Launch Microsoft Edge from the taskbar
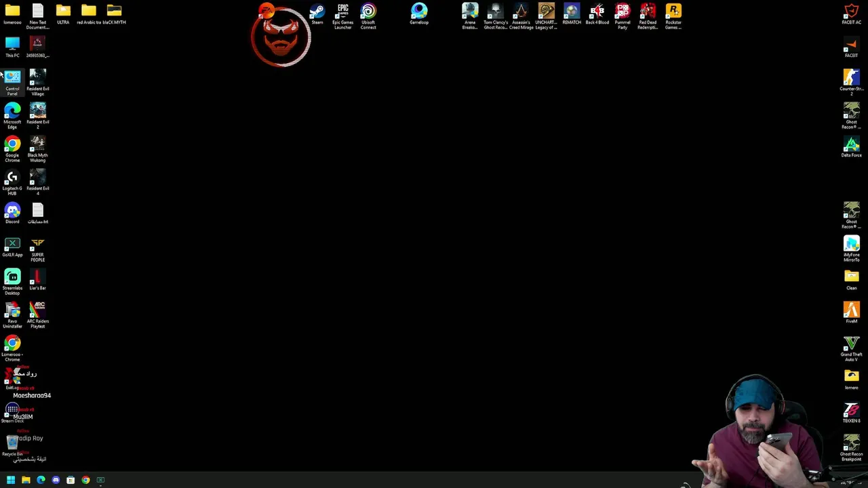Screen dimensions: 868x488 41,480
